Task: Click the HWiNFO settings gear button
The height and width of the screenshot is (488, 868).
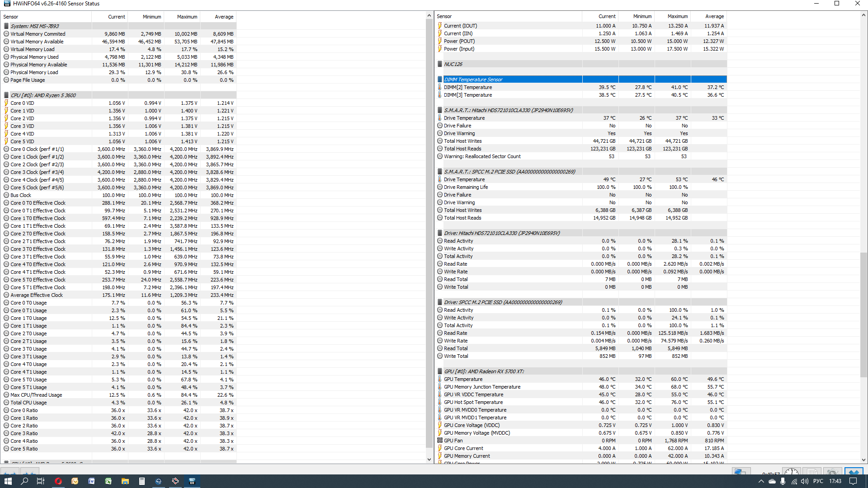Action: point(833,472)
